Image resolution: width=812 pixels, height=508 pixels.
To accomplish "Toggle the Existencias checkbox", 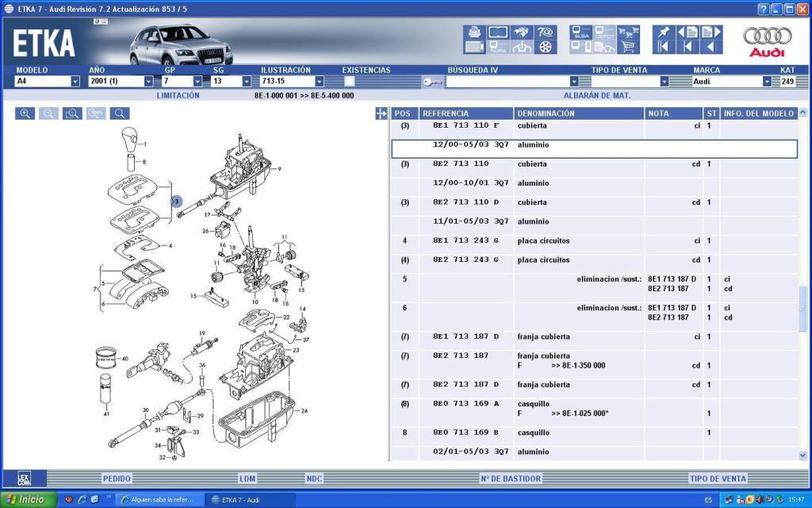I will [x=350, y=81].
